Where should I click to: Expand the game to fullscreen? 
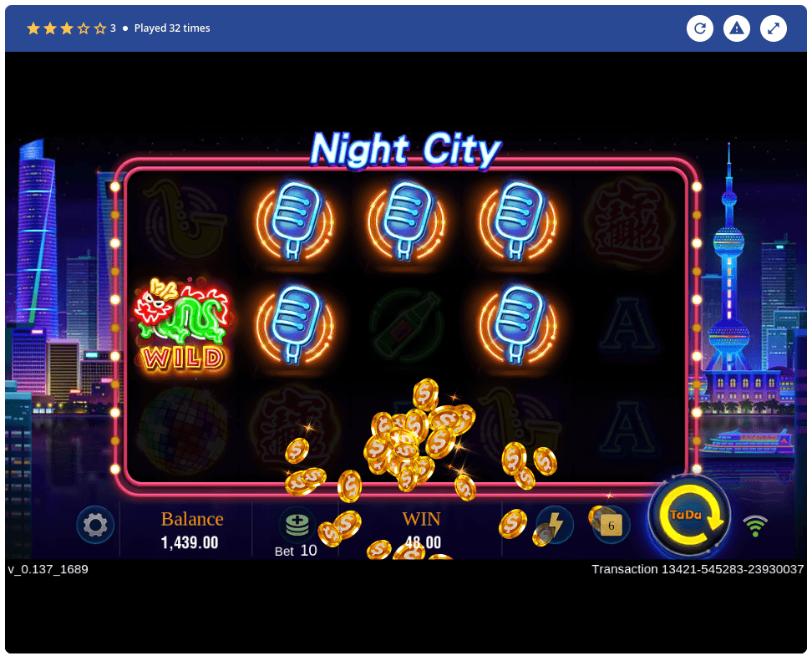(x=774, y=28)
